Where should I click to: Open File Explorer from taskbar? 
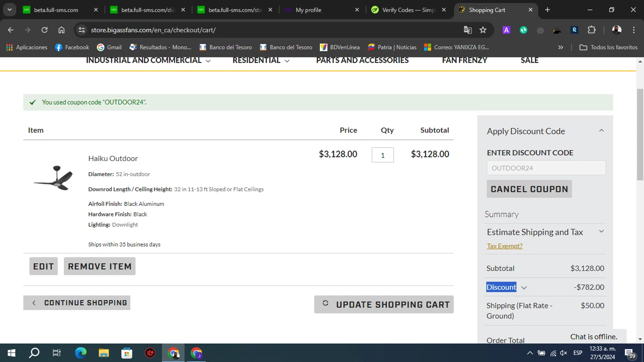pos(104,353)
